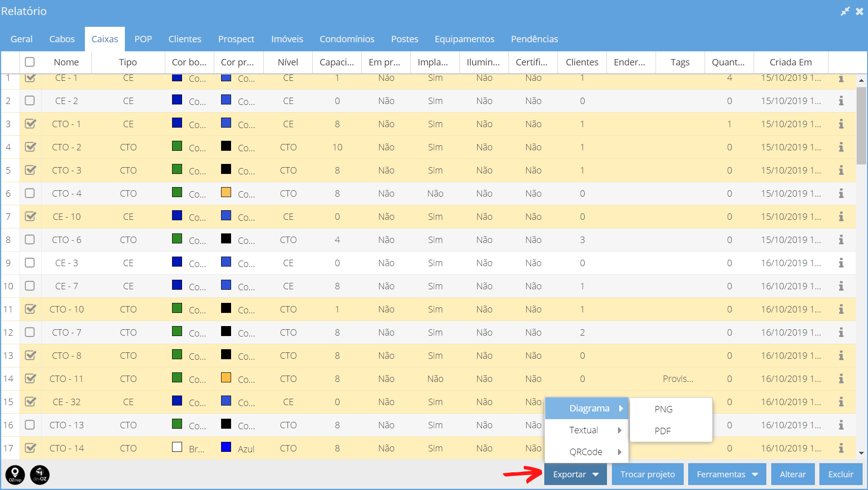Check the CE - 3 row checkbox
Screen dimensions: 868x490
point(30,262)
